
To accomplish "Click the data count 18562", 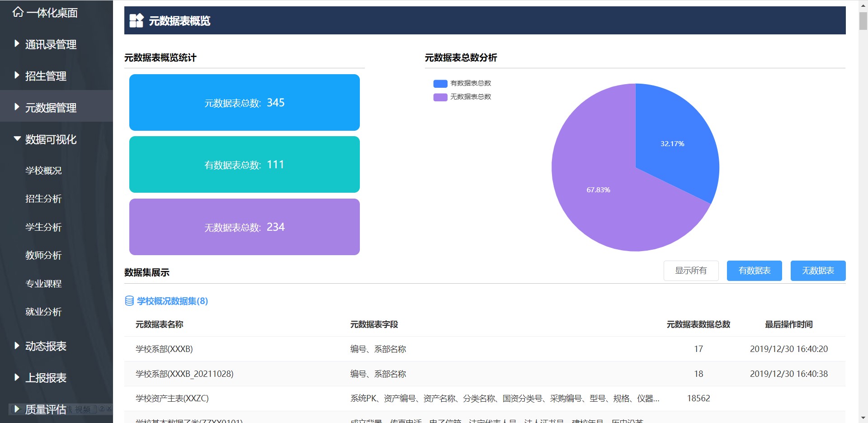I will pos(698,399).
